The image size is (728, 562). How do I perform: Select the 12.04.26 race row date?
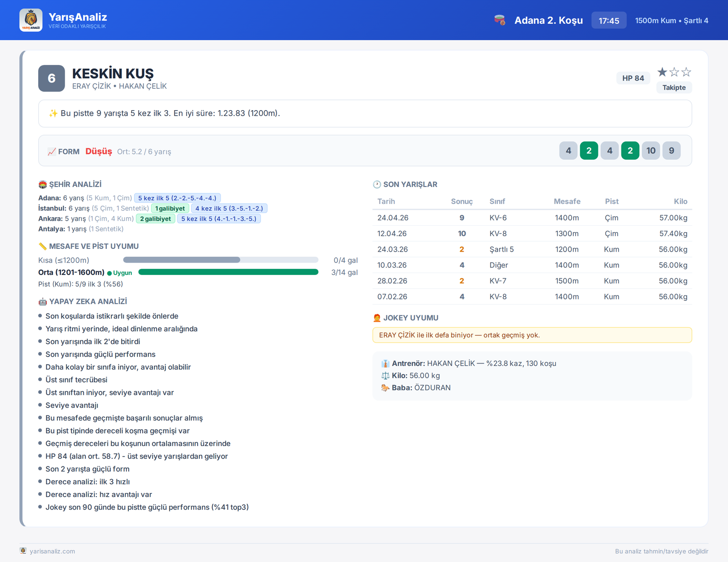click(x=392, y=233)
